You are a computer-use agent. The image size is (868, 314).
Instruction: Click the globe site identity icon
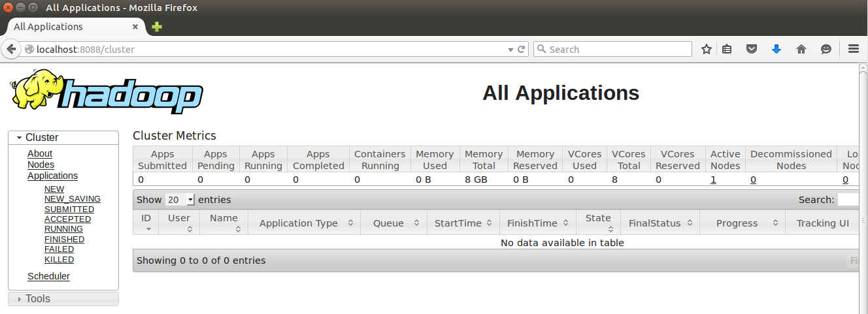click(29, 49)
